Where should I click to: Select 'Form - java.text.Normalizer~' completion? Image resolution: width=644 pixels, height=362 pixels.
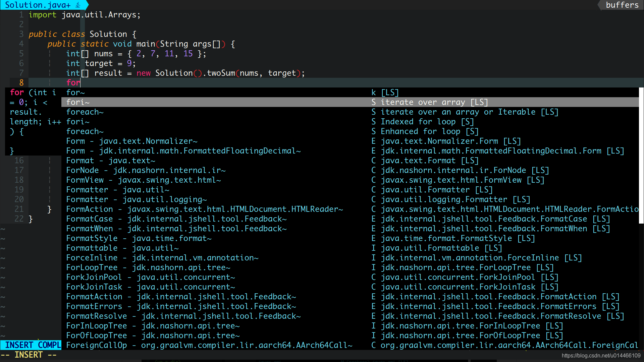(350, 141)
